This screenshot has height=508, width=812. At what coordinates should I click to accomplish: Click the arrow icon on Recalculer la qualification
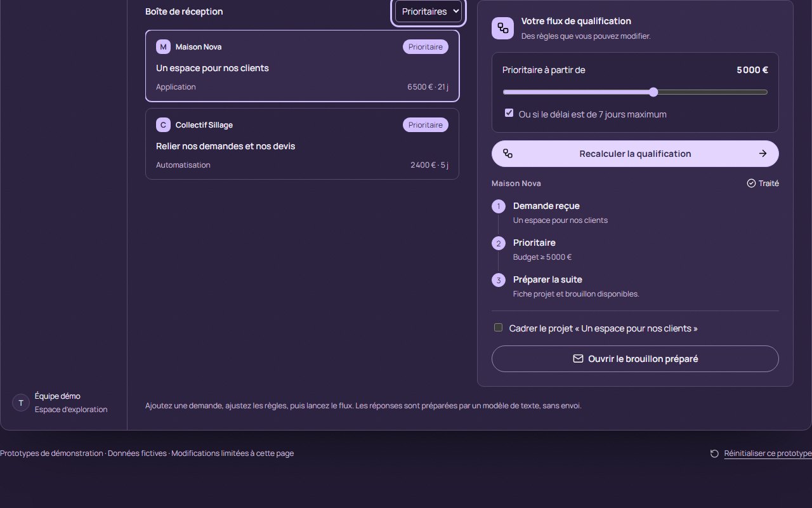(x=763, y=154)
